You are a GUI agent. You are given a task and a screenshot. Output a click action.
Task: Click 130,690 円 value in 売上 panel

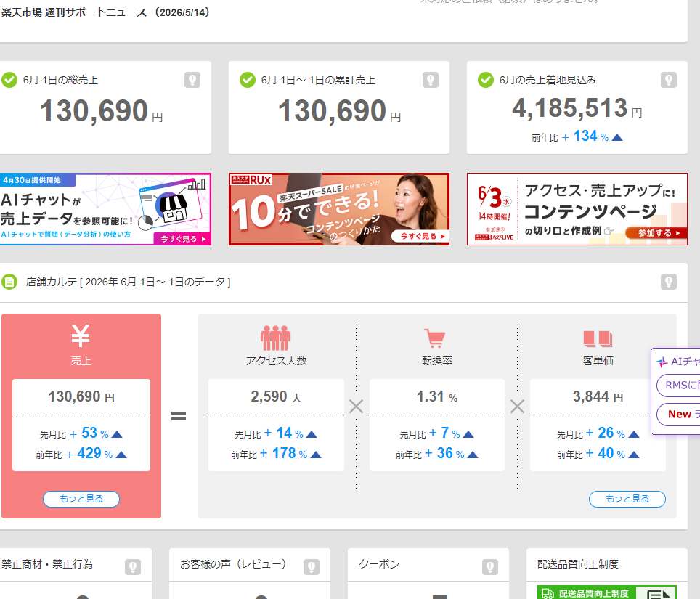(x=81, y=396)
